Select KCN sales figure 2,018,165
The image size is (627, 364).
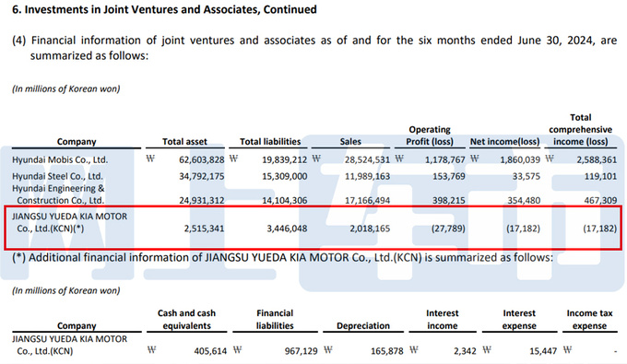(370, 229)
